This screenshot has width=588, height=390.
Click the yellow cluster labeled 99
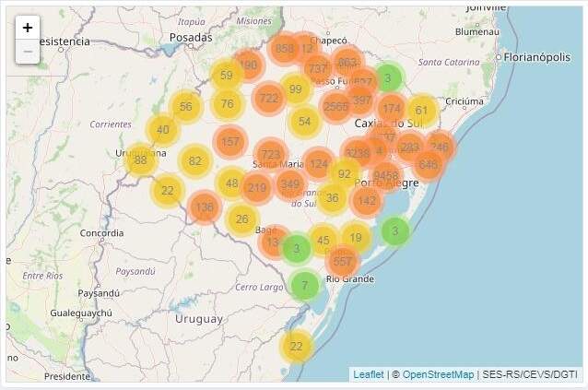(x=295, y=89)
